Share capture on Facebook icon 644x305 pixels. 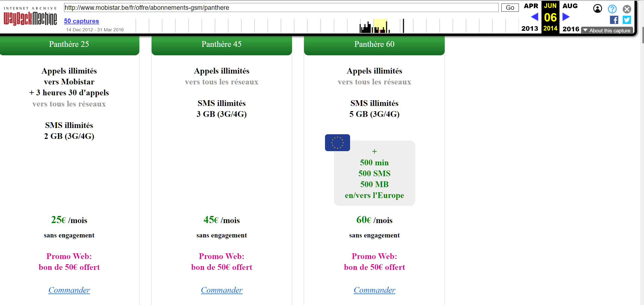tap(614, 20)
